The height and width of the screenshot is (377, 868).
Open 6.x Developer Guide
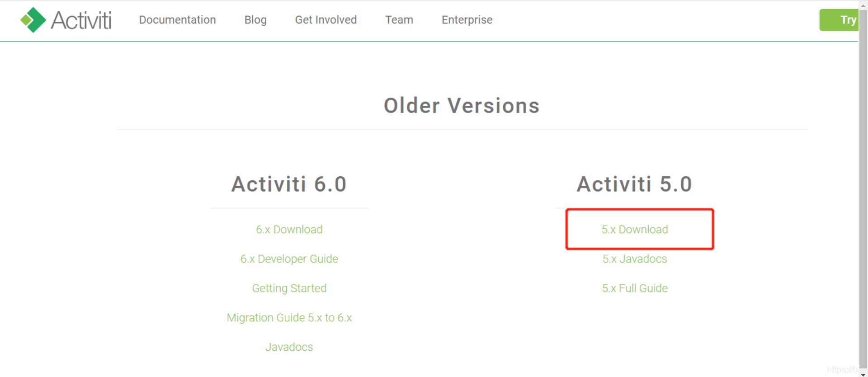pos(289,259)
